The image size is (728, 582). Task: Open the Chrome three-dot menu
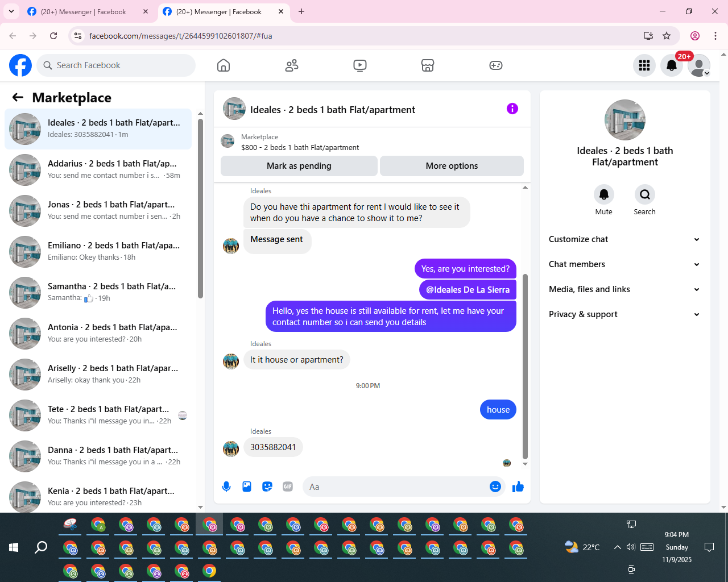715,36
